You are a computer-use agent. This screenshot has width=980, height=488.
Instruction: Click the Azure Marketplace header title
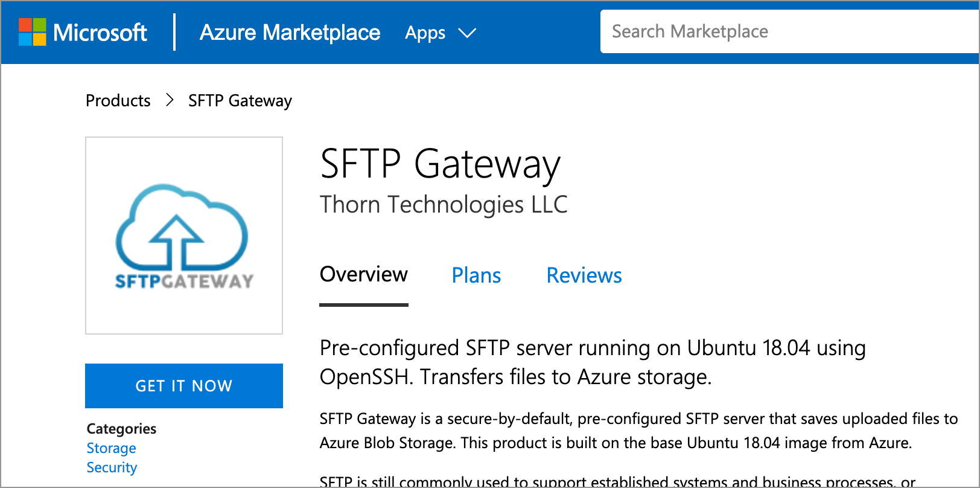290,33
